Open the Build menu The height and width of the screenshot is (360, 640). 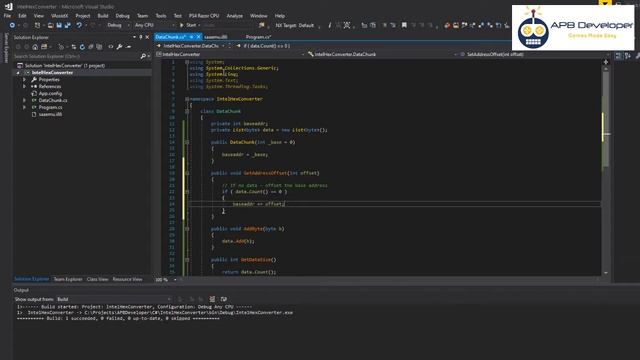coord(103,16)
